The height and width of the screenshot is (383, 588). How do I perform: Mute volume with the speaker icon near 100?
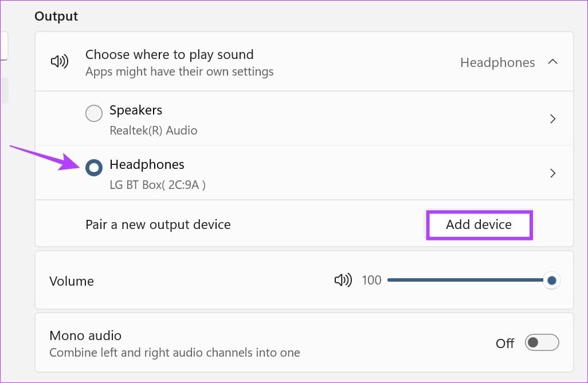[343, 281]
